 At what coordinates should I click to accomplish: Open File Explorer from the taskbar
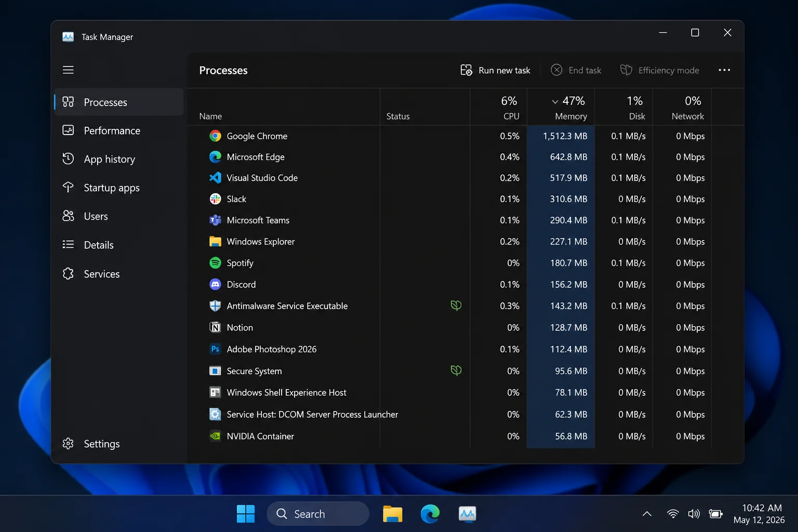click(x=393, y=514)
